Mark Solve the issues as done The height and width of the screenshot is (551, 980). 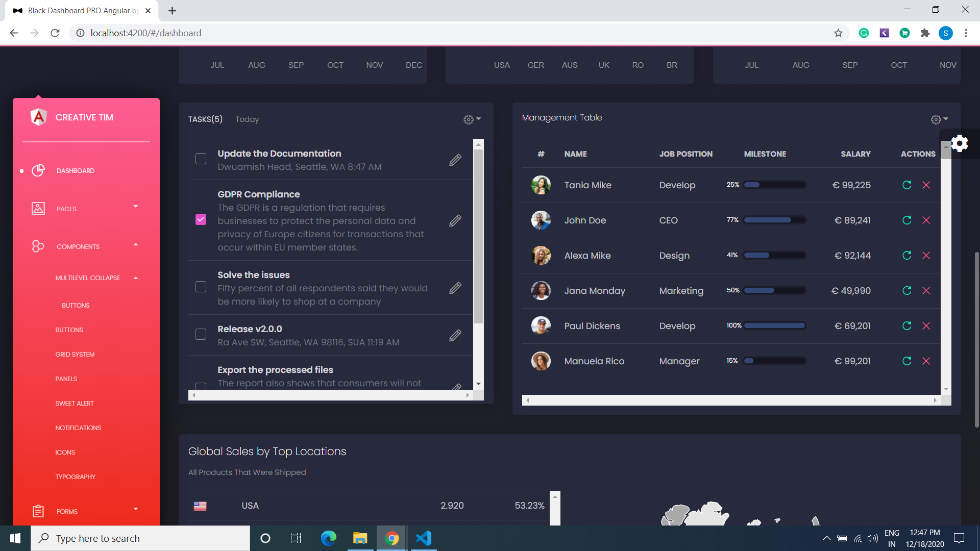(x=201, y=287)
